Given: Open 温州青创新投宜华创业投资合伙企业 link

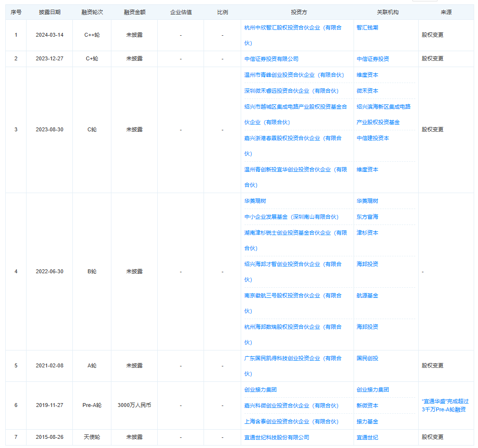Looking at the screenshot, I should coord(295,177).
